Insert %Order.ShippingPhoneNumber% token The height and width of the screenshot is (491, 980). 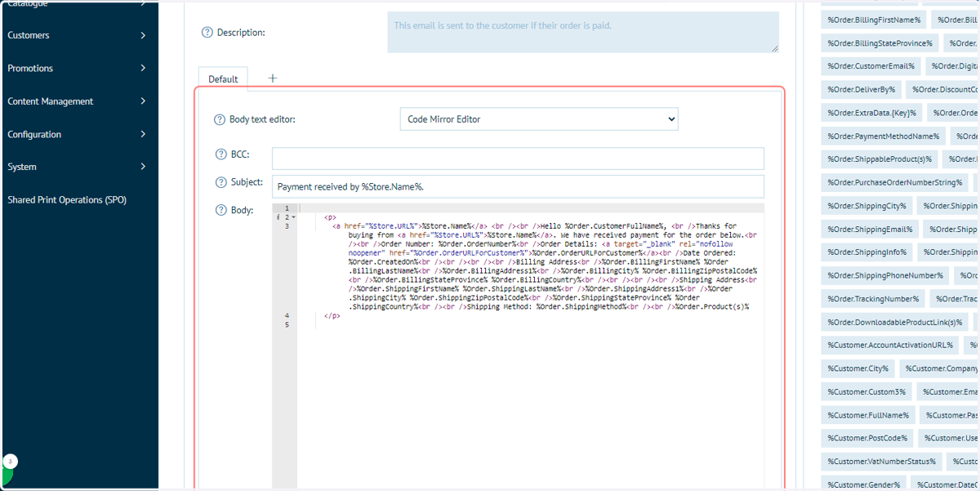pyautogui.click(x=884, y=276)
